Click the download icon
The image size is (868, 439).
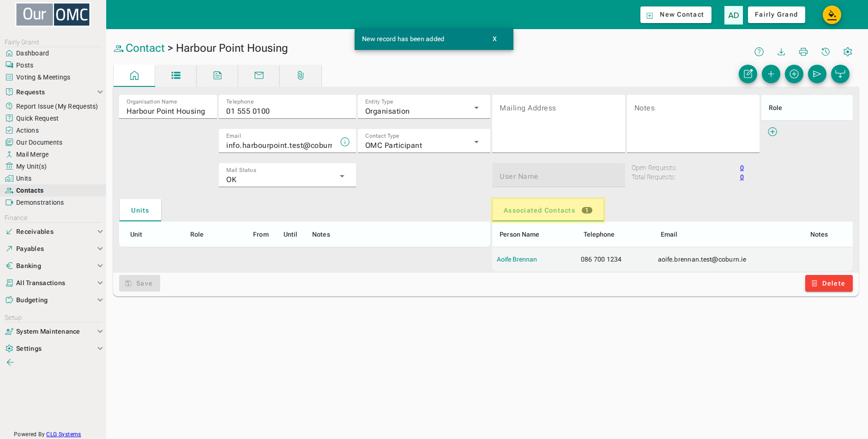point(781,52)
